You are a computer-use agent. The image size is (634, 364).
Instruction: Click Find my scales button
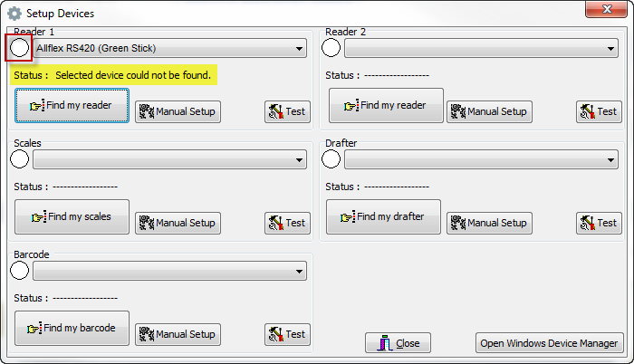(72, 217)
